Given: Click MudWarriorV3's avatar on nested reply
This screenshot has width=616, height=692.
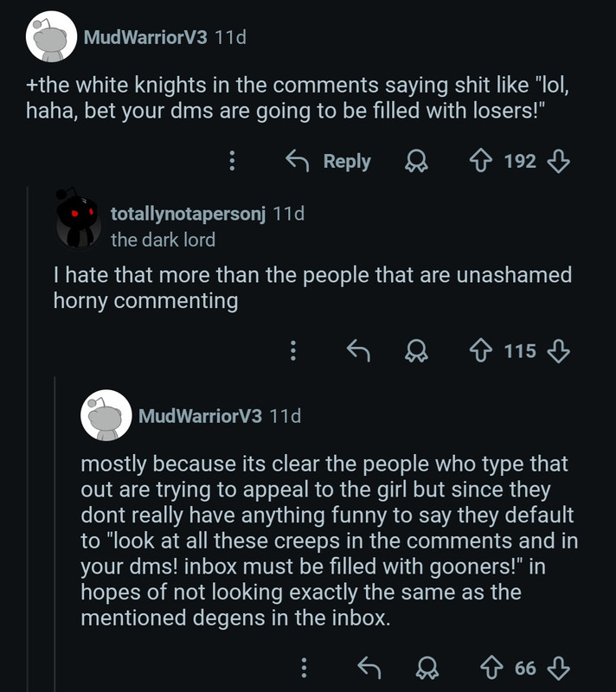Looking at the screenshot, I should pyautogui.click(x=106, y=415).
